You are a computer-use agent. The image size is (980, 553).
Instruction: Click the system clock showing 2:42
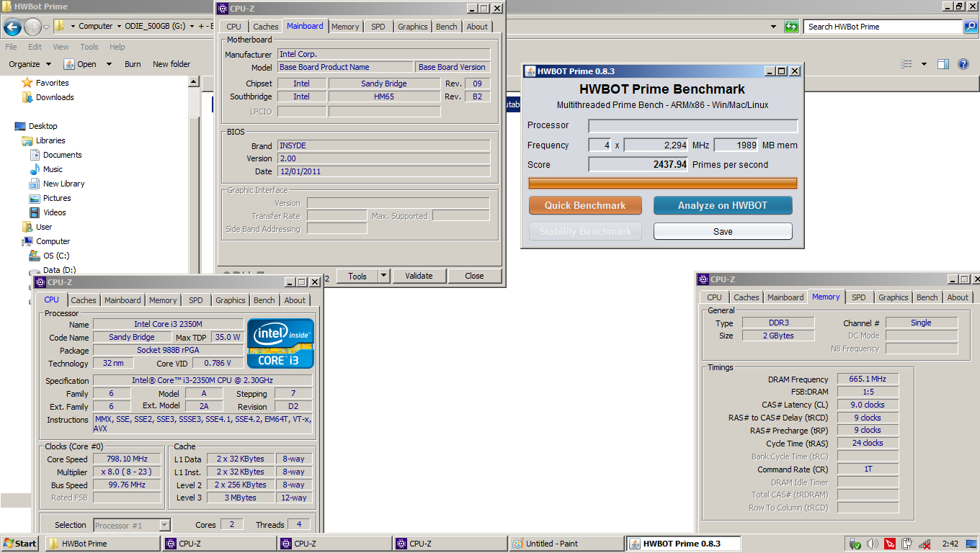tap(950, 544)
